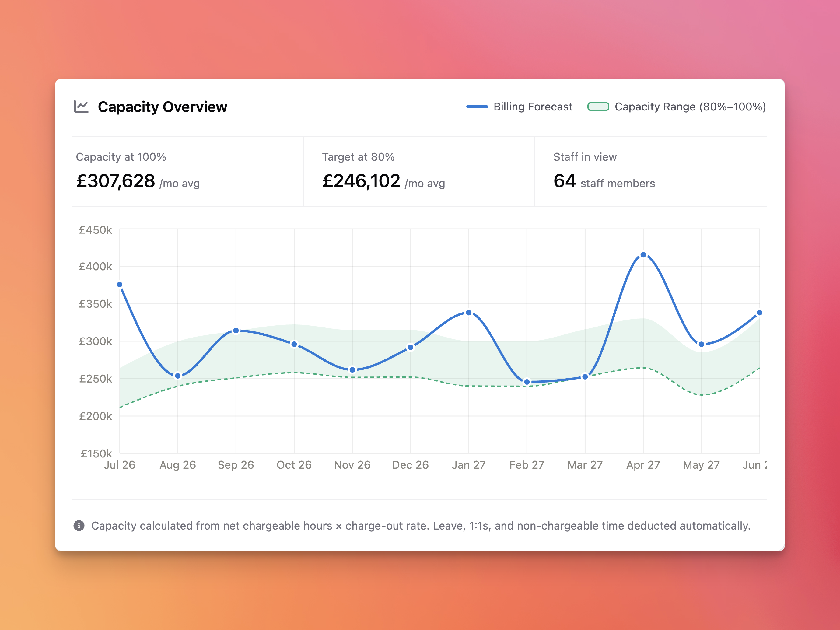
Task: Toggle the Billing Forecast legend item
Action: (519, 107)
